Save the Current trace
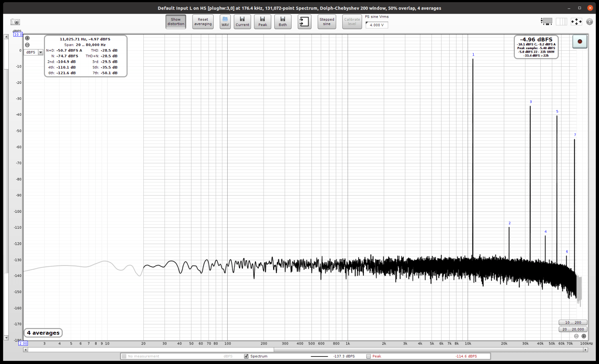Screen dimensions: 599x364 (x=242, y=22)
